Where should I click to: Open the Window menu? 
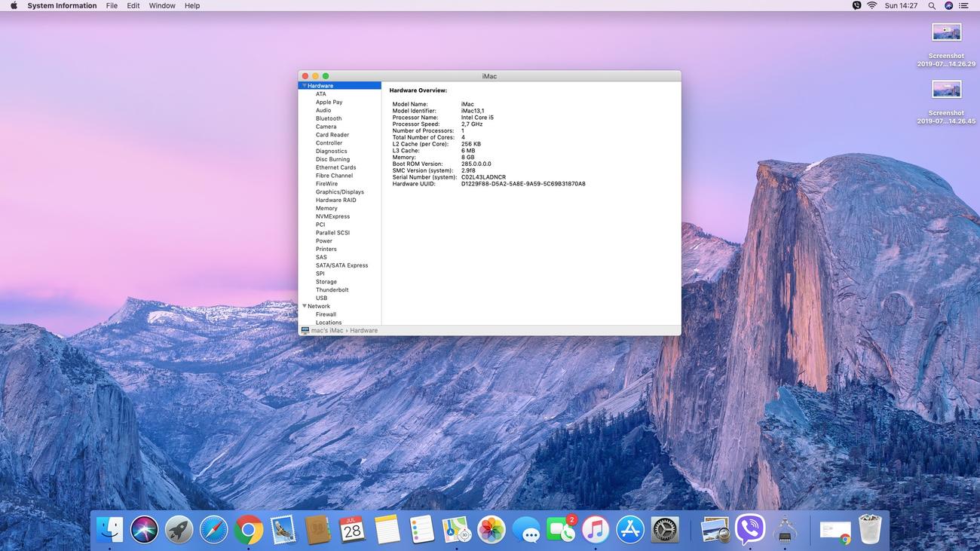coord(162,5)
